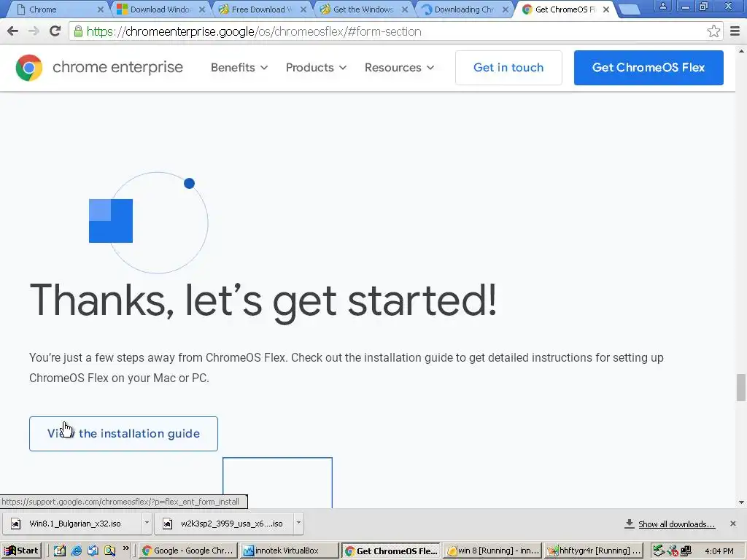The height and width of the screenshot is (560, 747).
Task: Click the file icon of w2k3sp2_3959_usa iso download
Action: [167, 524]
